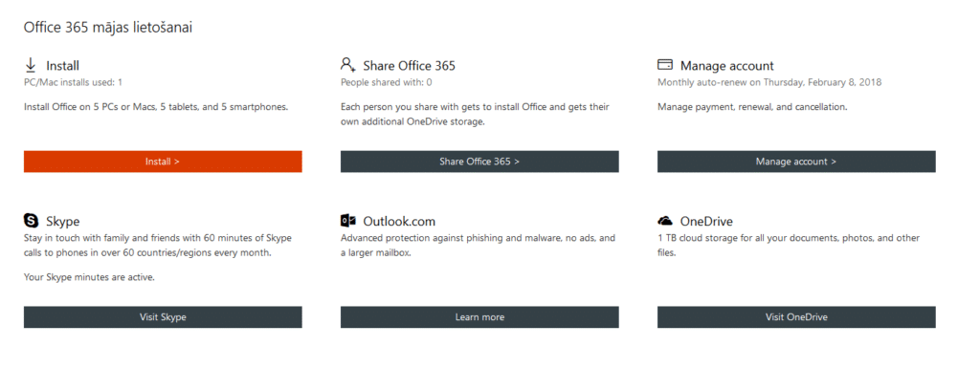Viewport: 980px width, 368px height.
Task: Click the Outlook.com logo icon
Action: click(x=348, y=221)
